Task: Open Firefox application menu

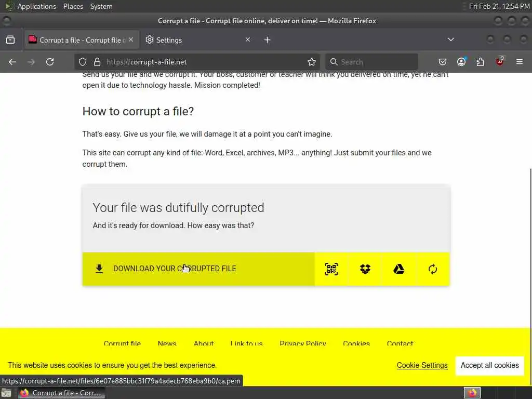Action: coord(520,62)
